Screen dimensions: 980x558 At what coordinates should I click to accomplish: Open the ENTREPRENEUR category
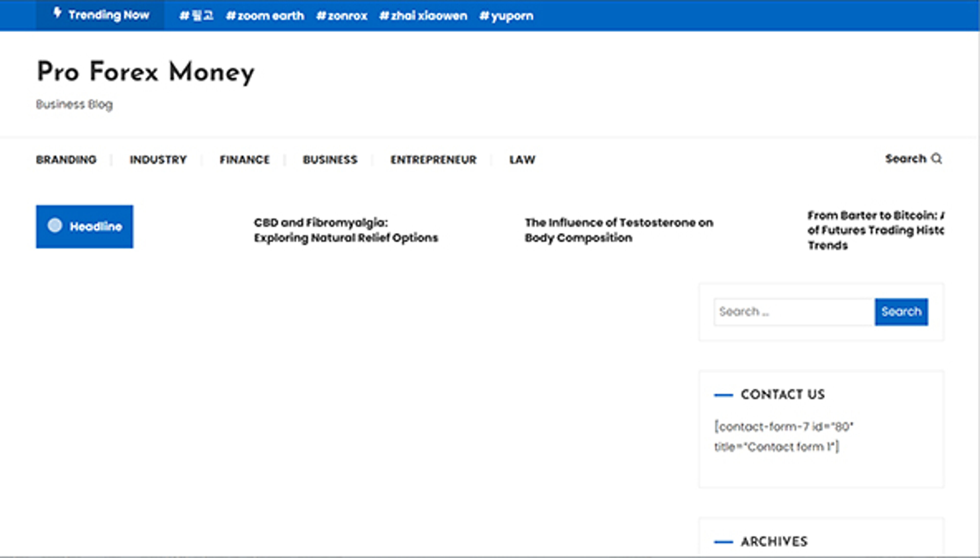click(433, 160)
